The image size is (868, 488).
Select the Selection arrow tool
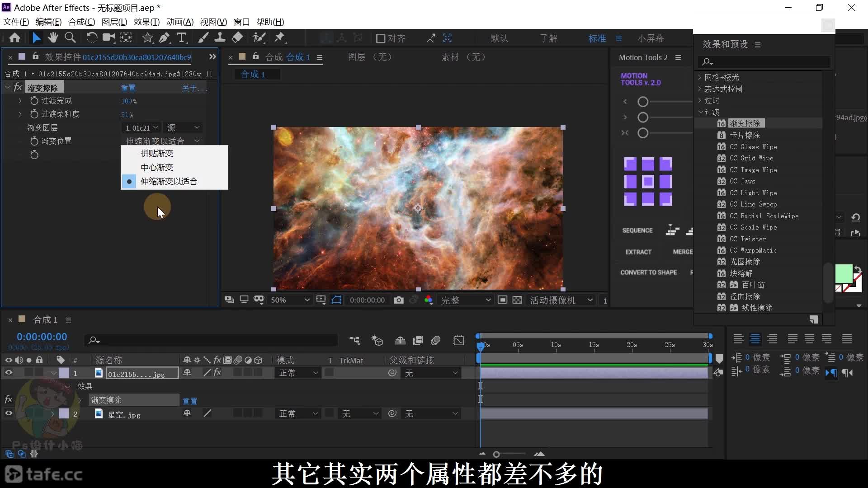pos(36,38)
